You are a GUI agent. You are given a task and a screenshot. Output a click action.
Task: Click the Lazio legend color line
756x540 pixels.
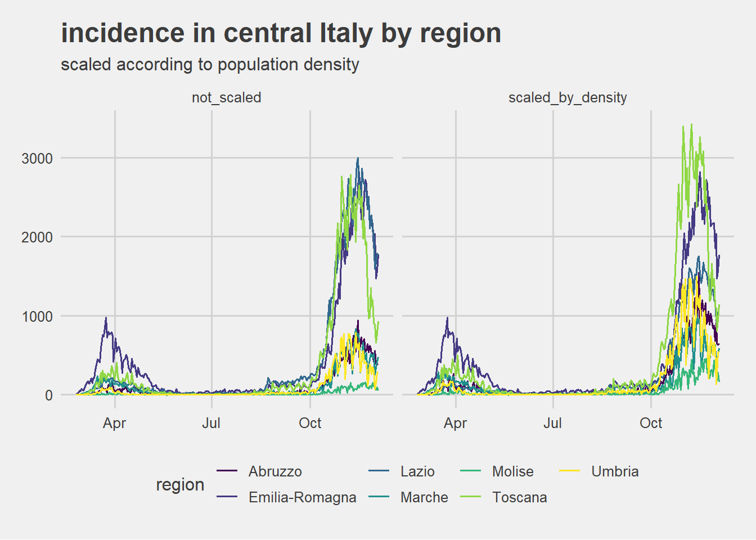click(x=379, y=471)
